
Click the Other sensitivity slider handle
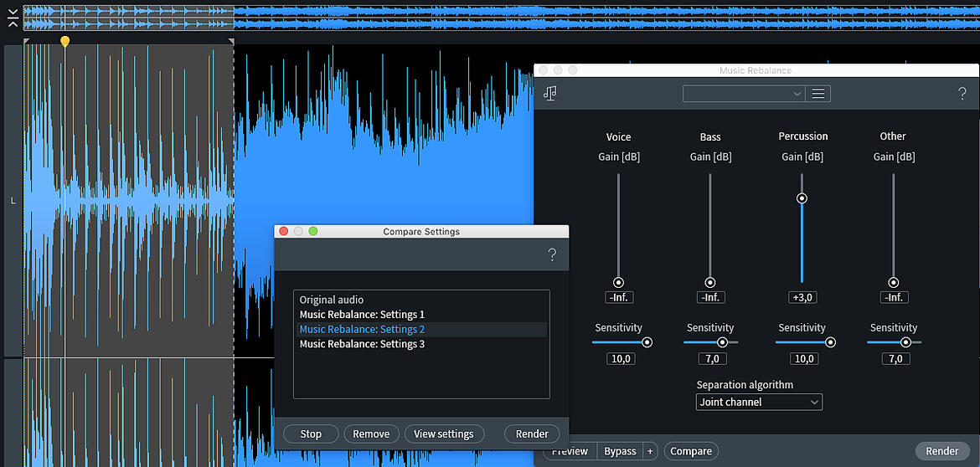pyautogui.click(x=905, y=342)
